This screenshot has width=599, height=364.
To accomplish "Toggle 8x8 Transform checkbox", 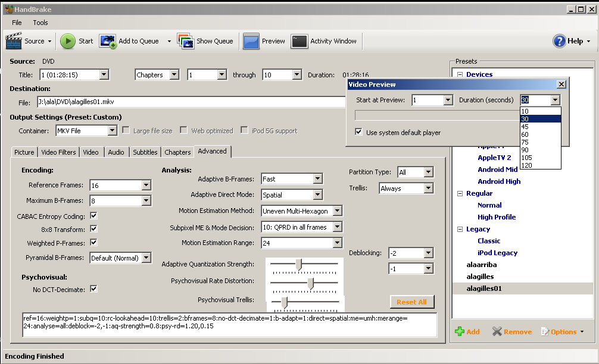I will click(93, 229).
